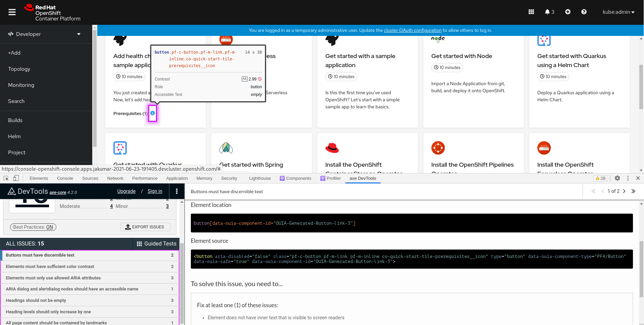
Task: Select the Application DevTools tab
Action: (x=177, y=178)
